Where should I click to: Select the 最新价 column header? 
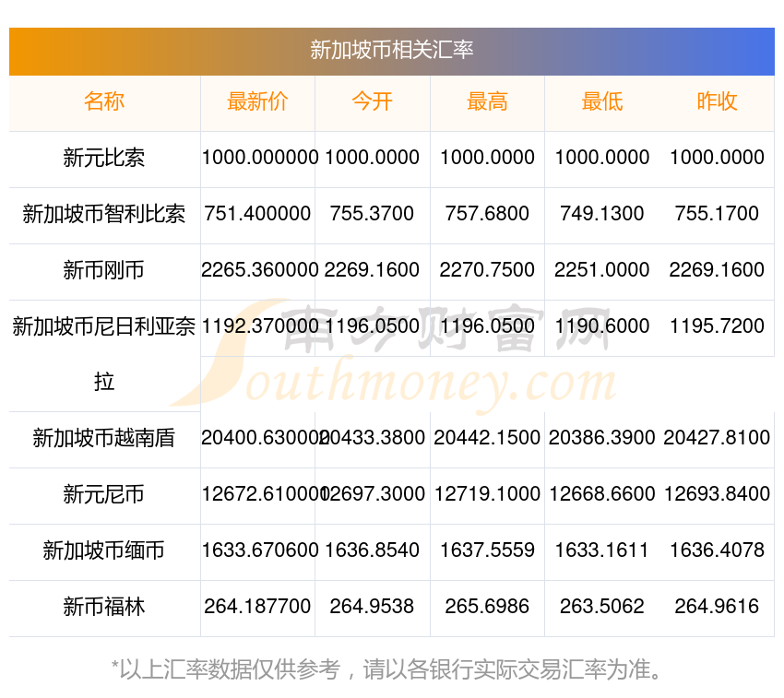point(257,101)
